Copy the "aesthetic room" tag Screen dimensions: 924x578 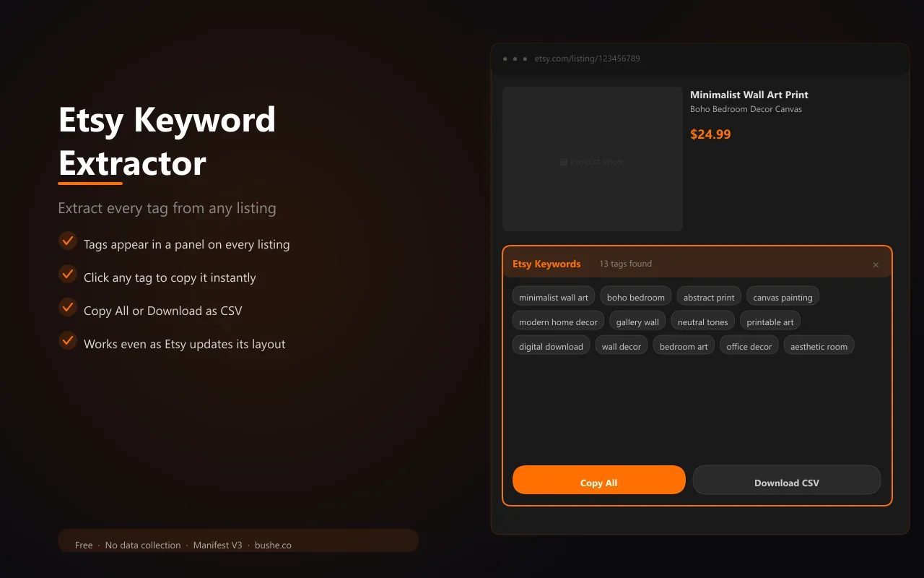pyautogui.click(x=819, y=345)
